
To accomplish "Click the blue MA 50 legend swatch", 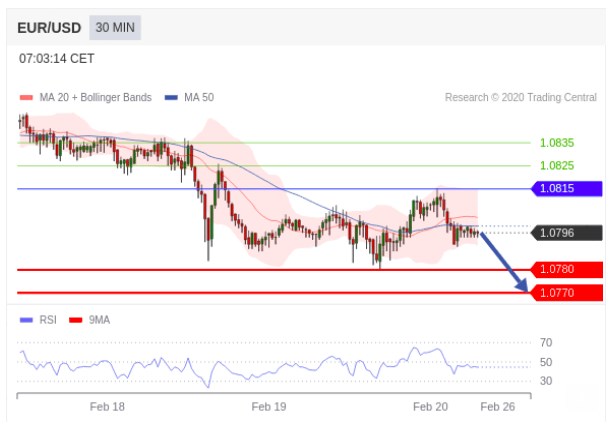I will [171, 98].
